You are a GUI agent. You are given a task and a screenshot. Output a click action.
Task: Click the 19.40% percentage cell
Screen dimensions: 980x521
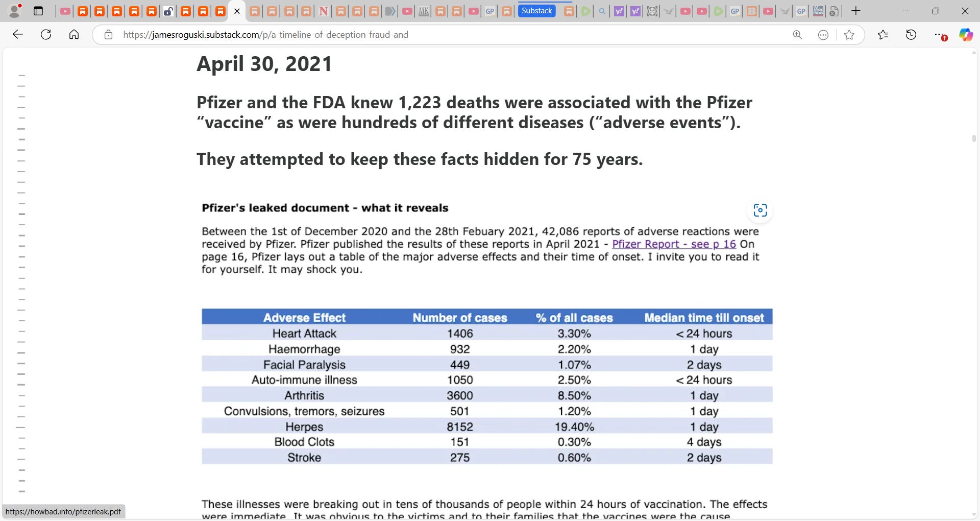coord(574,427)
